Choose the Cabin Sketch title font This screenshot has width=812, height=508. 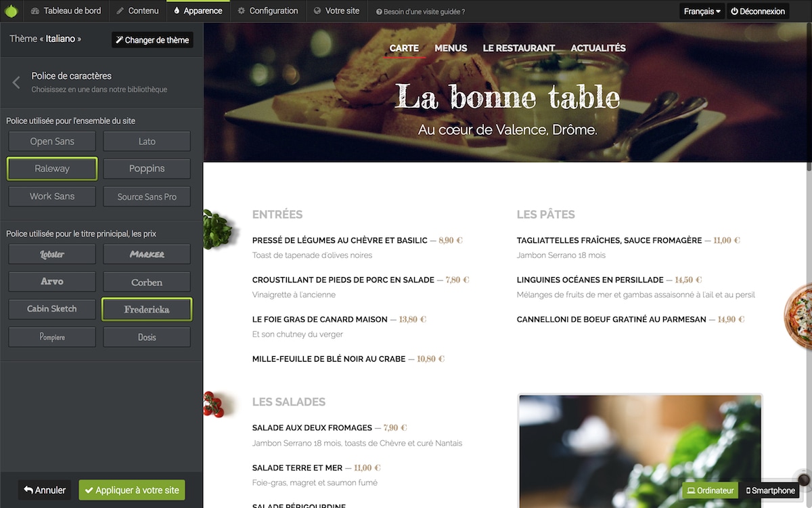tap(52, 309)
